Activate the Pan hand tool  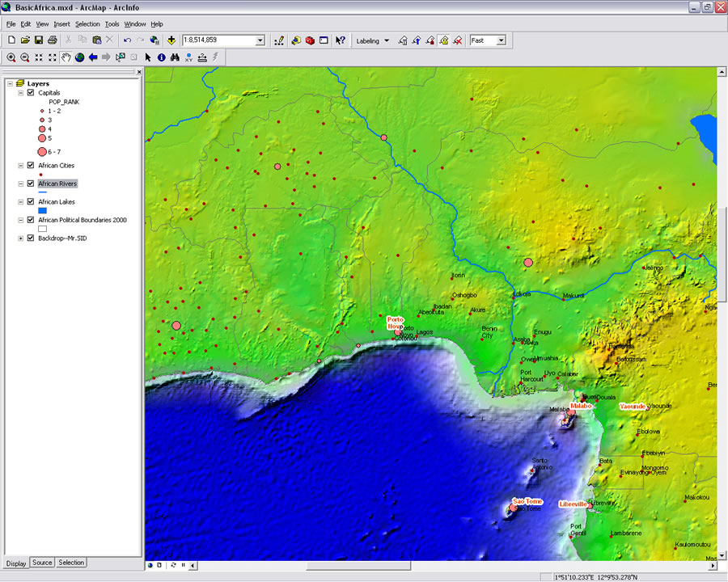(x=66, y=57)
